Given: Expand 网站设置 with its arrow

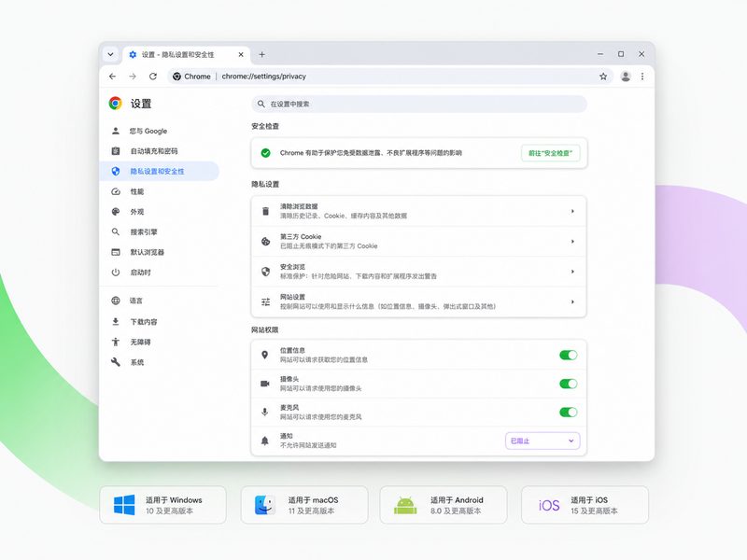Looking at the screenshot, I should tap(572, 301).
